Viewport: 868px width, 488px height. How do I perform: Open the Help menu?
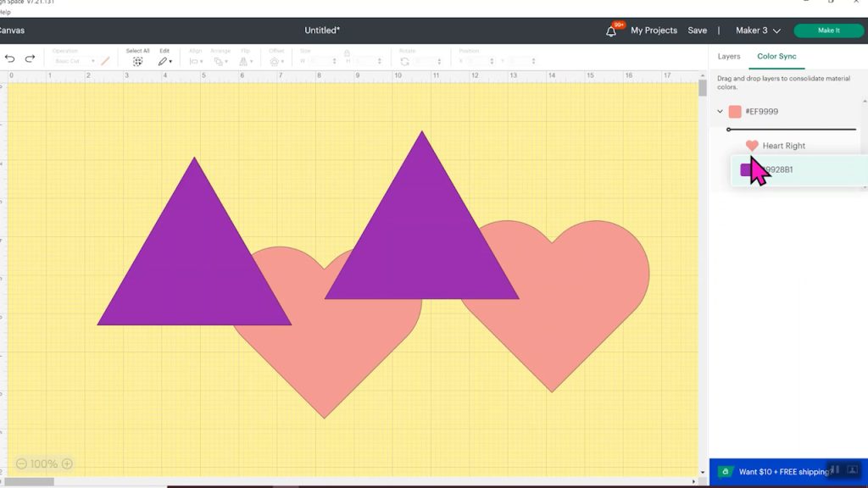point(5,12)
